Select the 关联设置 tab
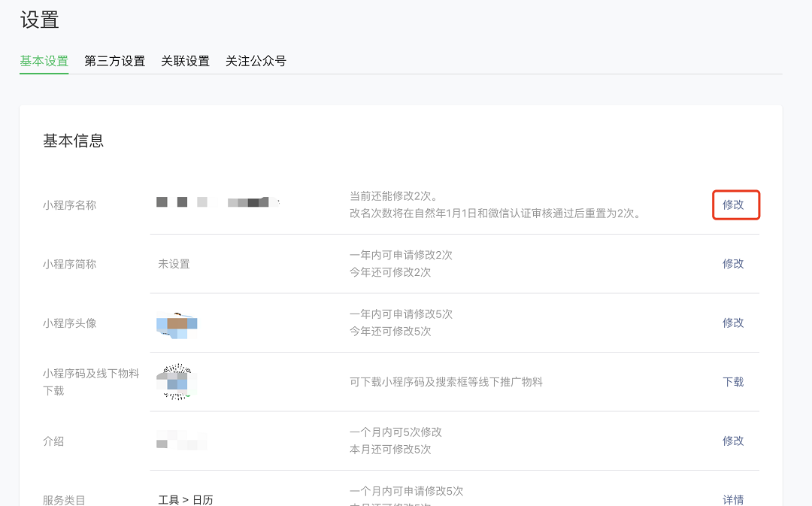The image size is (812, 506). pyautogui.click(x=185, y=62)
